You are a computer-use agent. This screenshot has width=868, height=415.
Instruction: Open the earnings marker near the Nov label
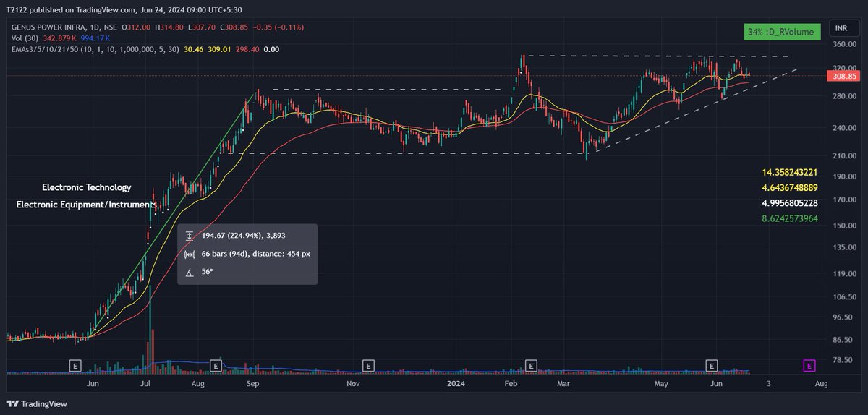tap(368, 365)
